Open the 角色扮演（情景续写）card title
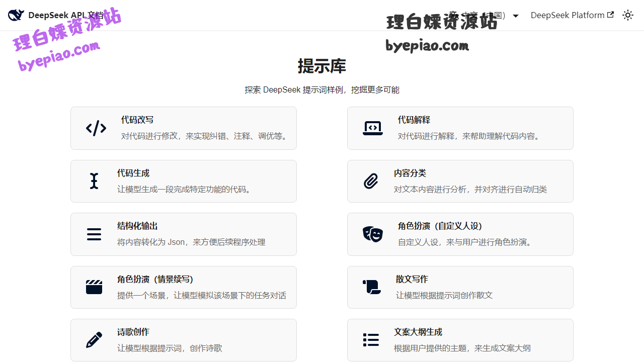The height and width of the screenshot is (362, 644). click(x=155, y=279)
